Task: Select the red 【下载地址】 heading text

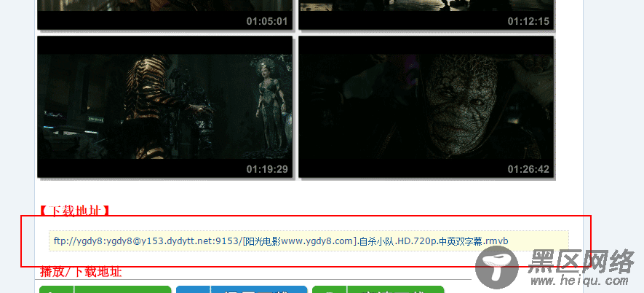Action: [x=75, y=211]
